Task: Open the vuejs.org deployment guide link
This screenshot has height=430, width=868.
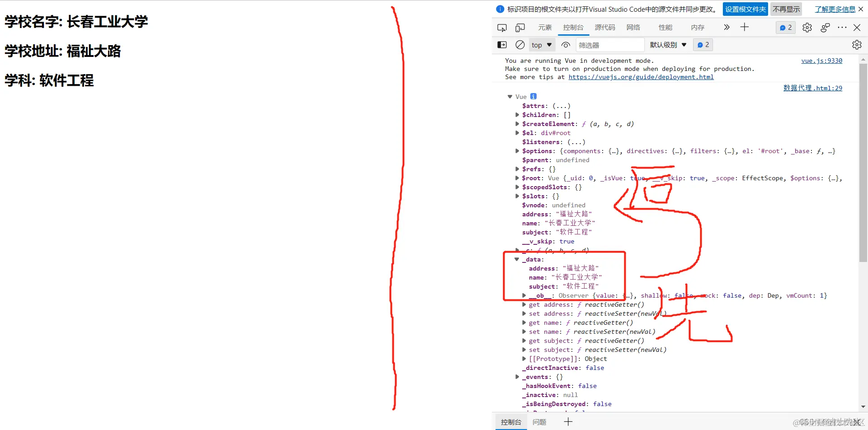Action: coord(641,77)
